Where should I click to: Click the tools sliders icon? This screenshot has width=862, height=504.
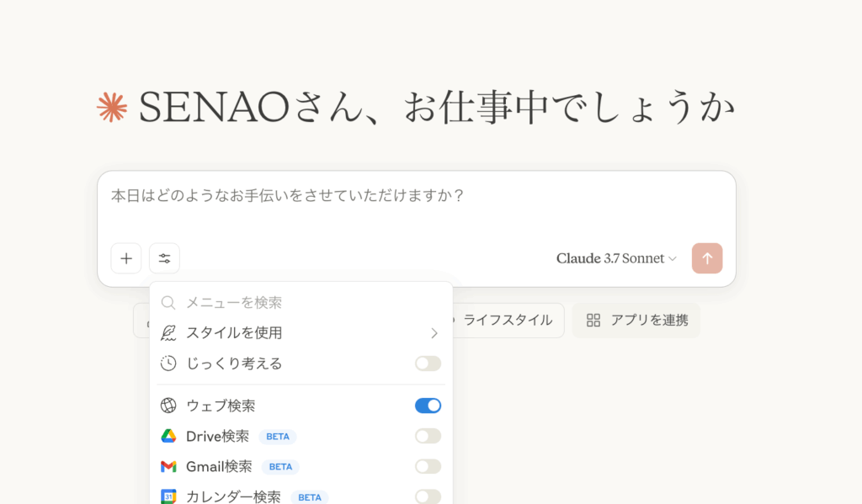coord(164,258)
